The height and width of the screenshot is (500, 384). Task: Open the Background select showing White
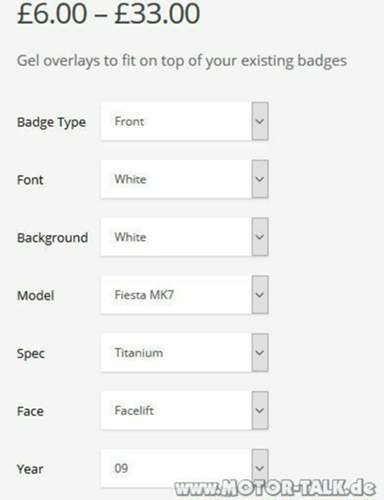tap(184, 237)
